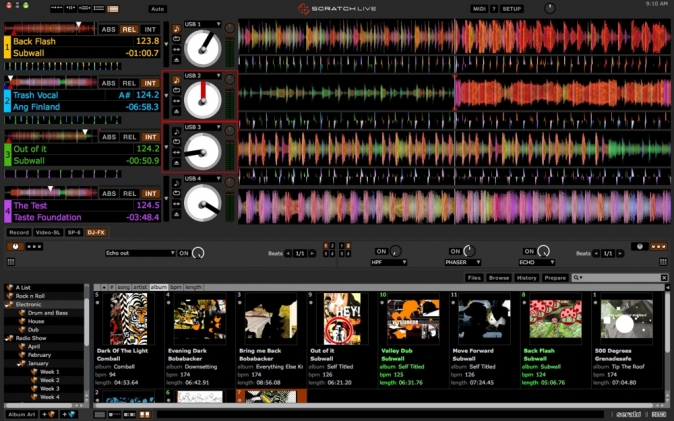The height and width of the screenshot is (421, 674).
Task: Click the Auto button
Action: coord(157,9)
